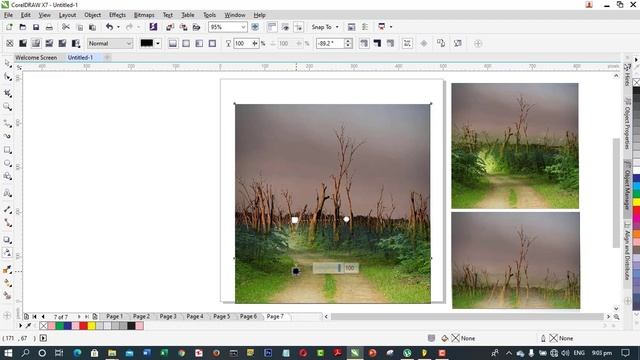Open the Bitmaps menu
Viewport: 640px width, 360px height.
(144, 15)
